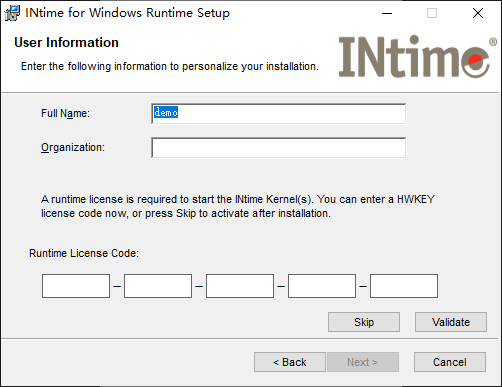Viewport: 502px width, 387px height.
Task: Click the installer icon in title bar
Action: coord(12,13)
